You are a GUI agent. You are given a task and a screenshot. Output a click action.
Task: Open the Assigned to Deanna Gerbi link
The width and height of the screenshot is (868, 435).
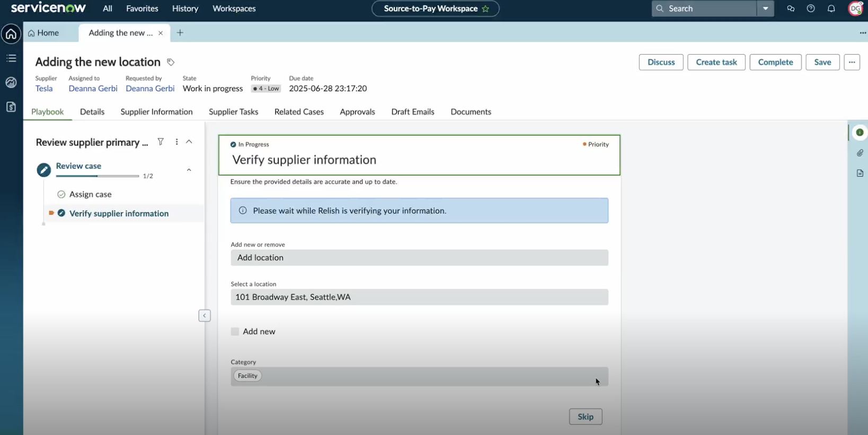(93, 89)
